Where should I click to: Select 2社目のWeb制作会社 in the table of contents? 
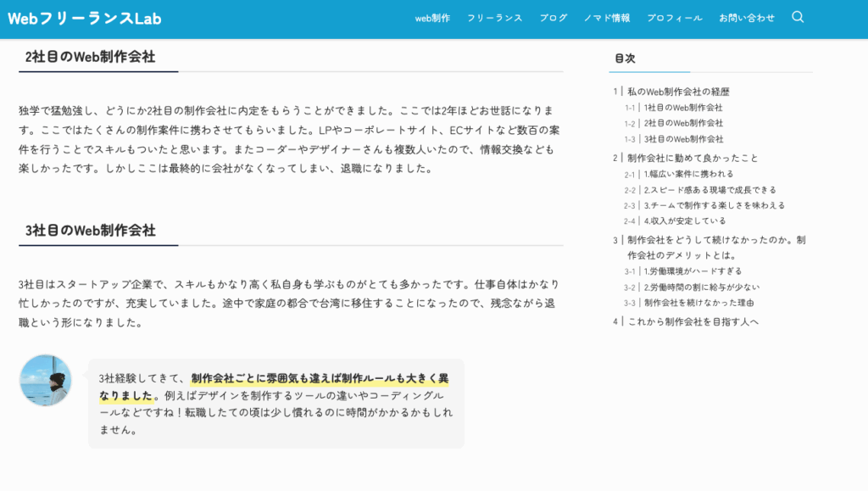682,123
